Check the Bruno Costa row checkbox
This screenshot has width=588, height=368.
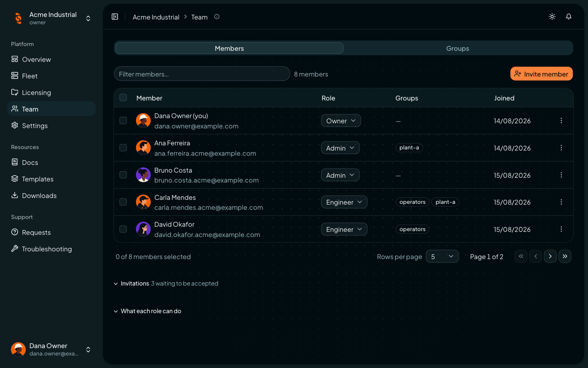pos(123,175)
